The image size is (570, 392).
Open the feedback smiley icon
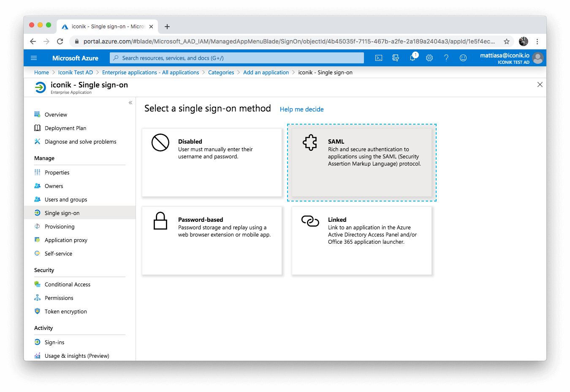click(x=463, y=58)
